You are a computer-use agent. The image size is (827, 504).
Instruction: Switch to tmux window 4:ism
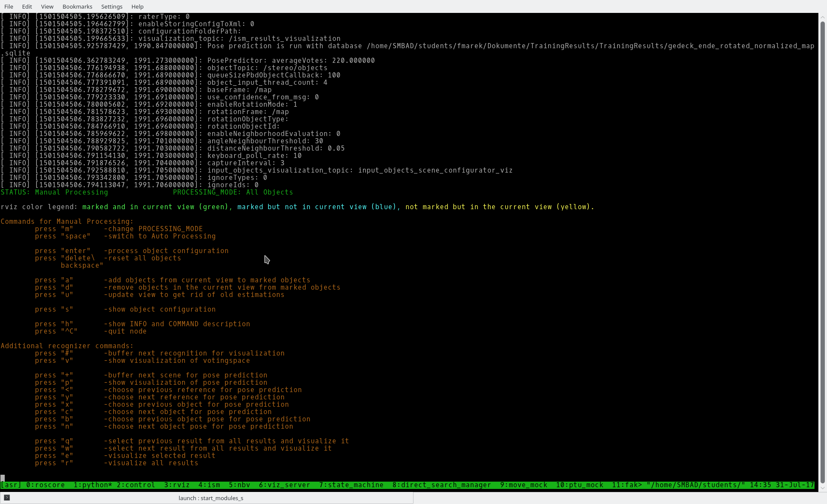click(209, 485)
